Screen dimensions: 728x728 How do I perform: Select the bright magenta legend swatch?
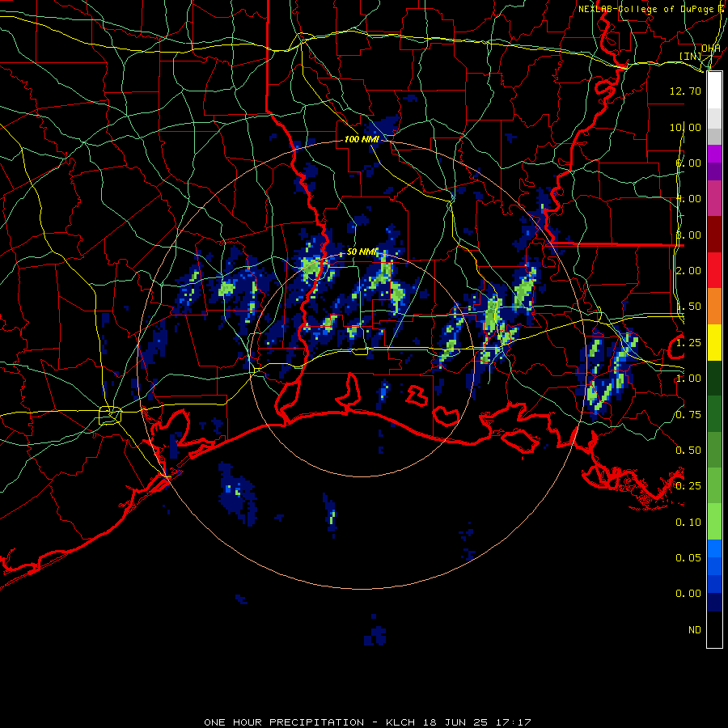714,154
